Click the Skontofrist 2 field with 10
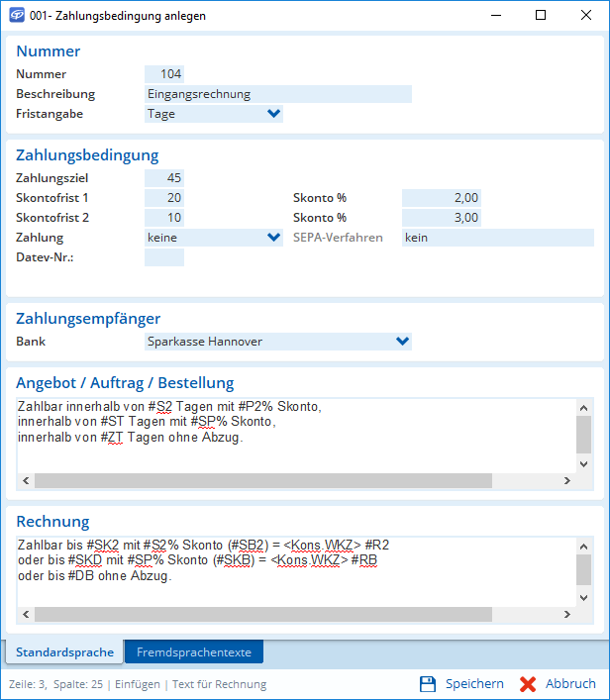The width and height of the screenshot is (610, 700). (x=164, y=218)
